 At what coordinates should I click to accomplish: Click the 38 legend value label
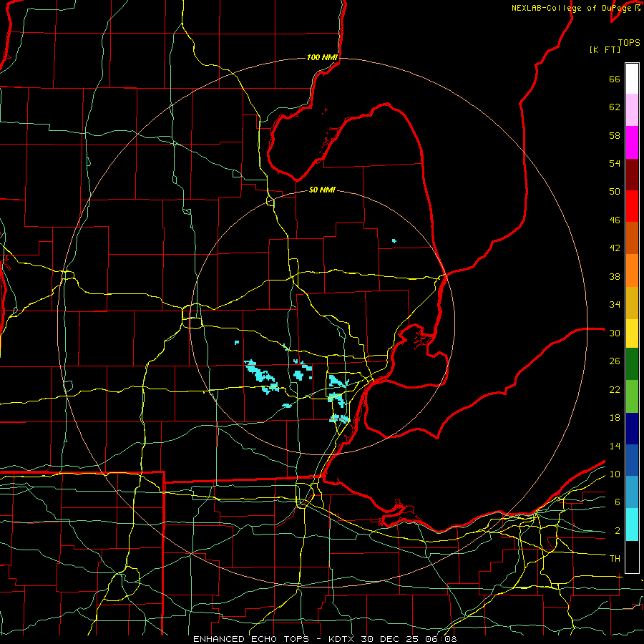(x=615, y=277)
